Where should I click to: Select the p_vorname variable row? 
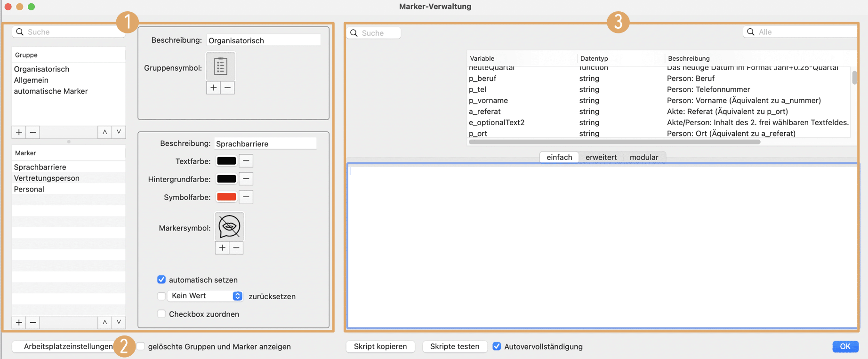659,101
